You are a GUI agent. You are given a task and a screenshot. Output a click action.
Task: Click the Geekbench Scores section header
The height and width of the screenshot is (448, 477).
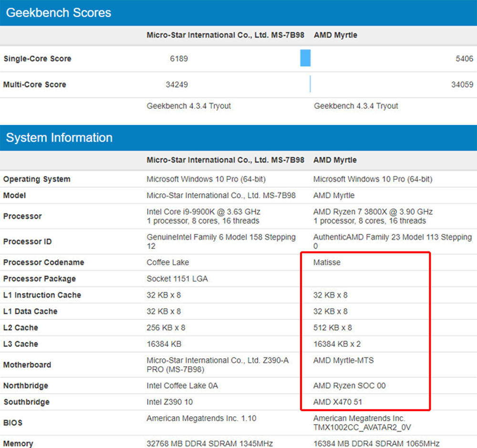[x=59, y=13]
